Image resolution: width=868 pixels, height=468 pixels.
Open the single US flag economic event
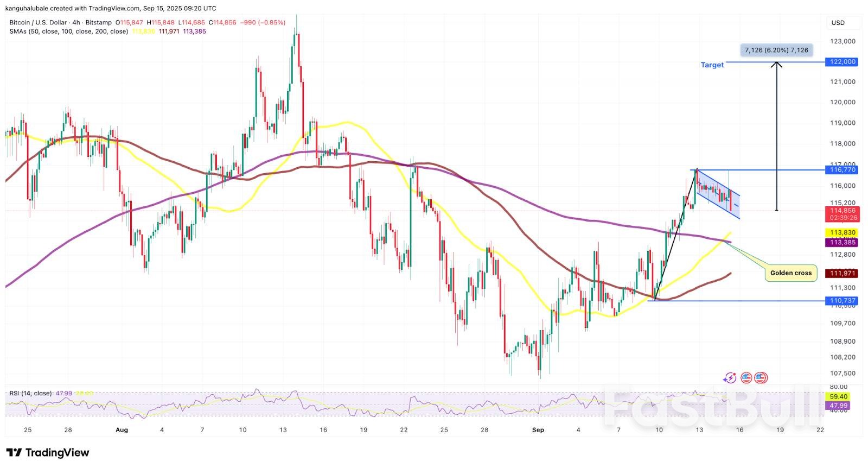click(746, 377)
